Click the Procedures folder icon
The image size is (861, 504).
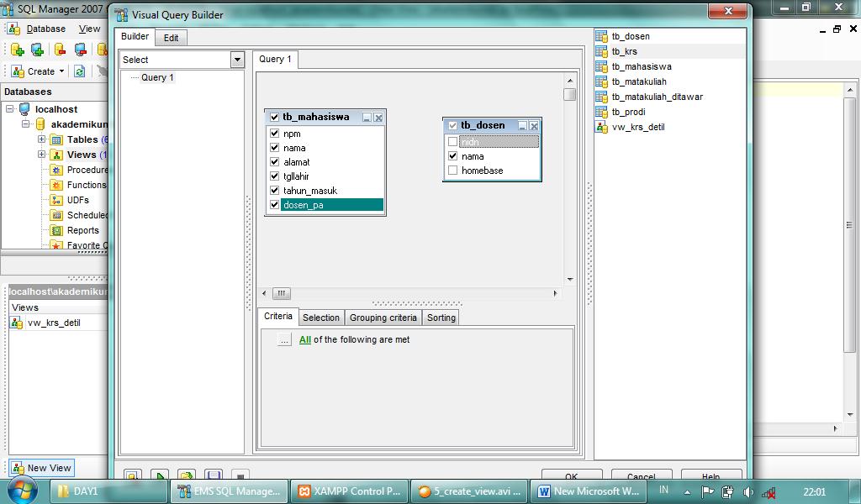56,170
